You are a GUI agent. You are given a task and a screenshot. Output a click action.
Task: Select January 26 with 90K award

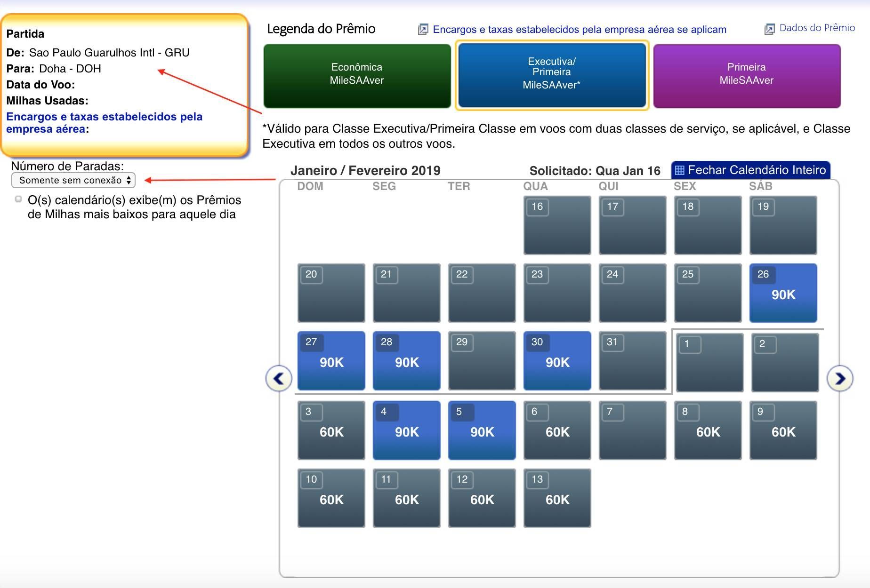pos(783,293)
